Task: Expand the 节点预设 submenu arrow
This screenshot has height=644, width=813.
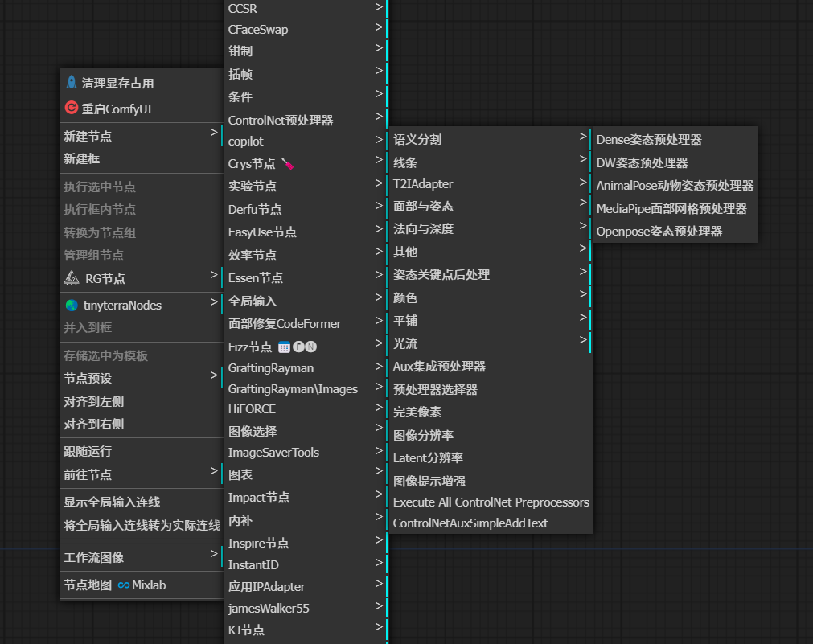Action: [214, 375]
